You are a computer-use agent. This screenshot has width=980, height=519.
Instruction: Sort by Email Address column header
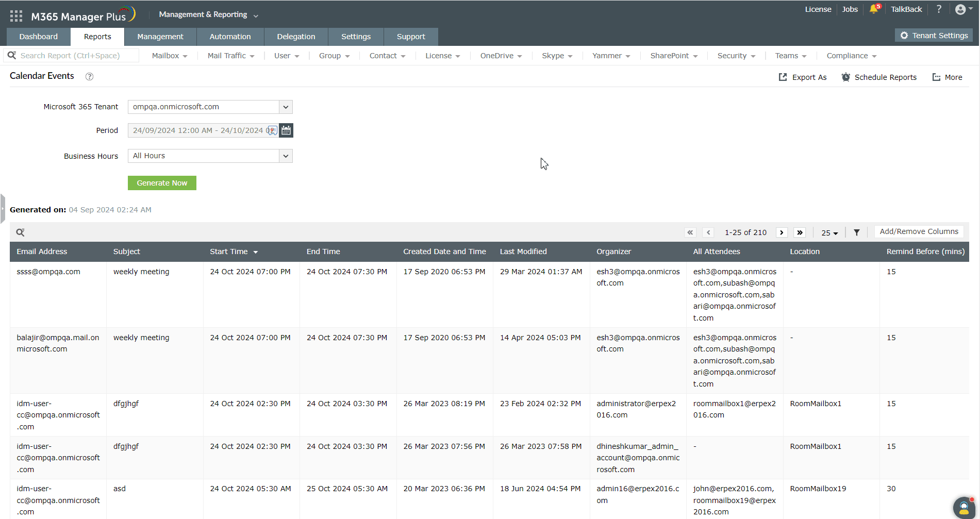(42, 252)
